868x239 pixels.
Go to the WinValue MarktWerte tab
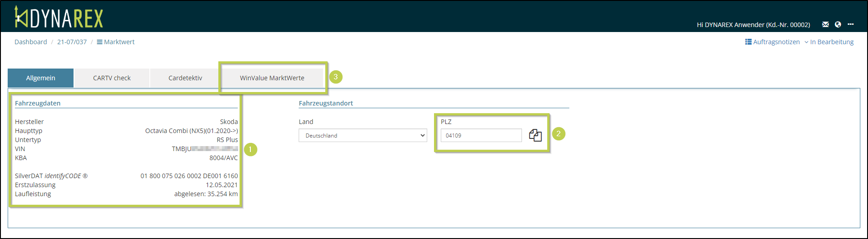coord(272,78)
